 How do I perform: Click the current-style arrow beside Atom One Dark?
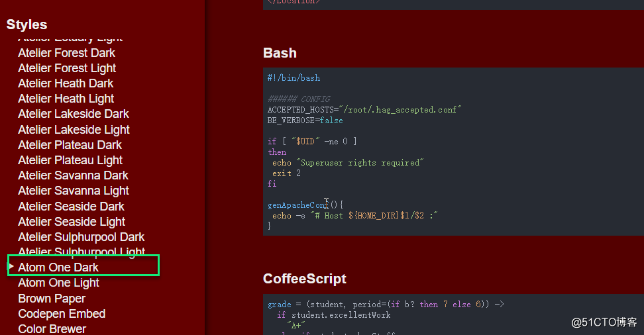(11, 266)
